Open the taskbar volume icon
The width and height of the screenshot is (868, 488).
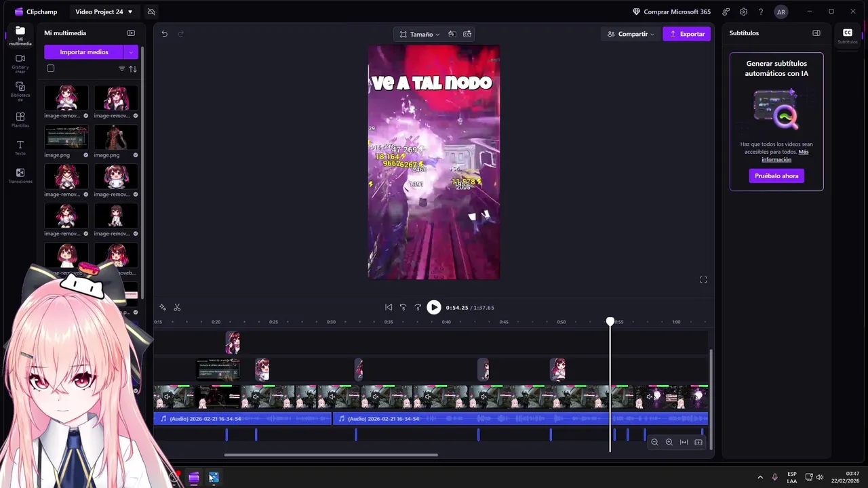click(819, 477)
